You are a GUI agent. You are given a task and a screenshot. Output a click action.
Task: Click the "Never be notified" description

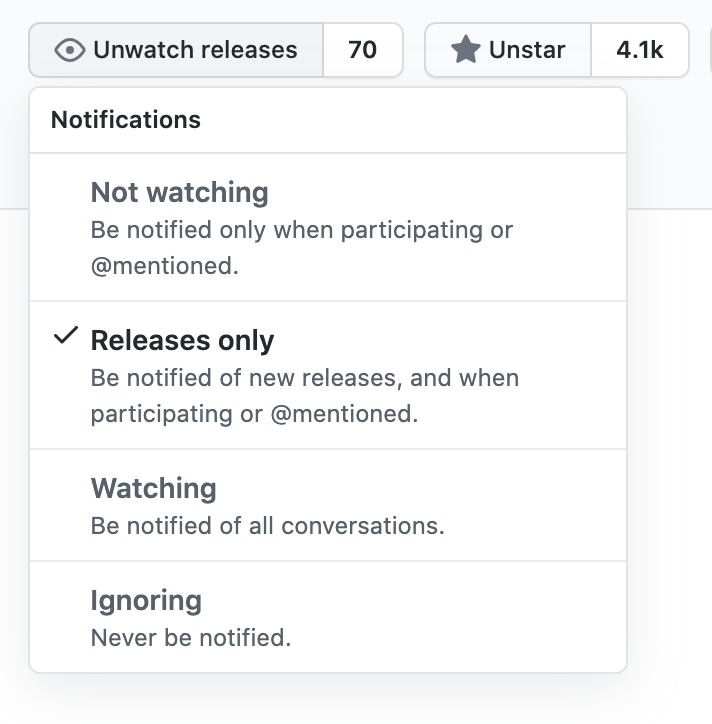pos(191,637)
